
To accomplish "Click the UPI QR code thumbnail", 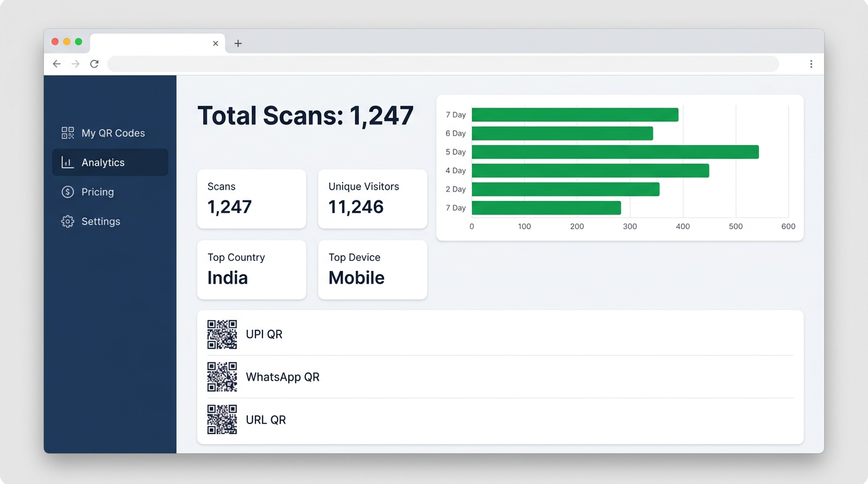I will coord(222,334).
